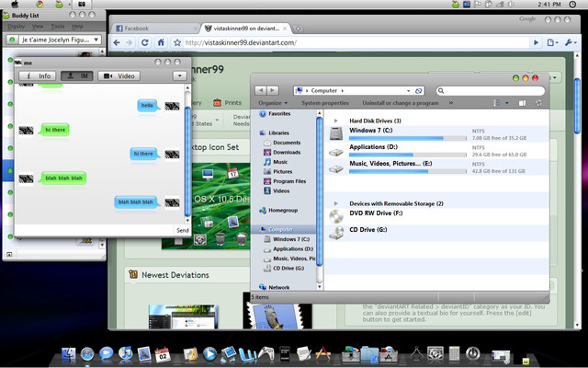Click the E: drive usage bar
Image resolution: width=588 pixels, height=368 pixels.
pos(408,171)
